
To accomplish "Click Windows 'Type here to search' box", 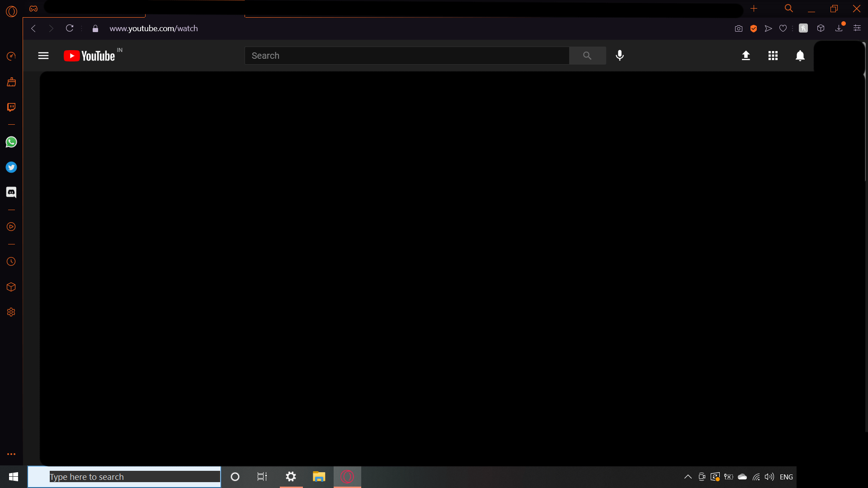I will tap(124, 477).
